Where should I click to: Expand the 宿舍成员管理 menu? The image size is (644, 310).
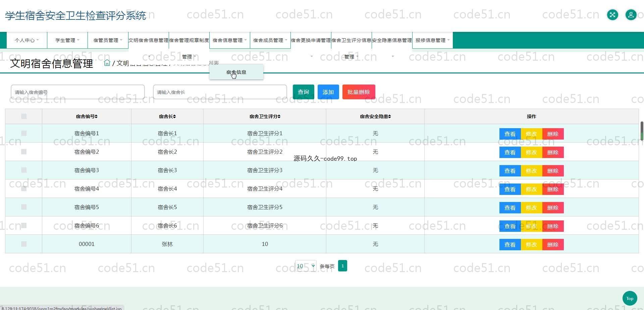[270, 40]
